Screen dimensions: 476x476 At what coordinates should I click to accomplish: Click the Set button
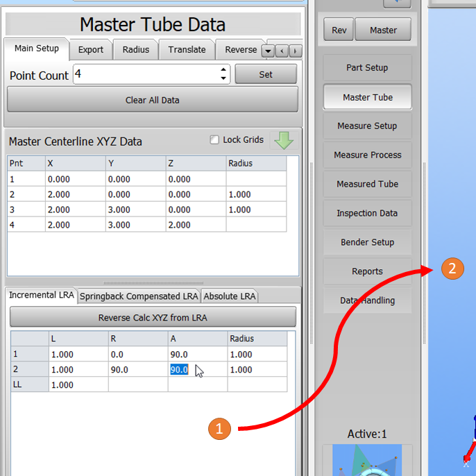[266, 74]
